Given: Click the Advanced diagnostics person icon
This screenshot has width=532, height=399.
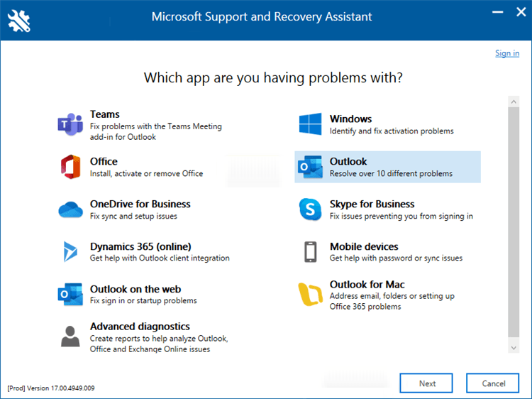Looking at the screenshot, I should click(x=70, y=337).
